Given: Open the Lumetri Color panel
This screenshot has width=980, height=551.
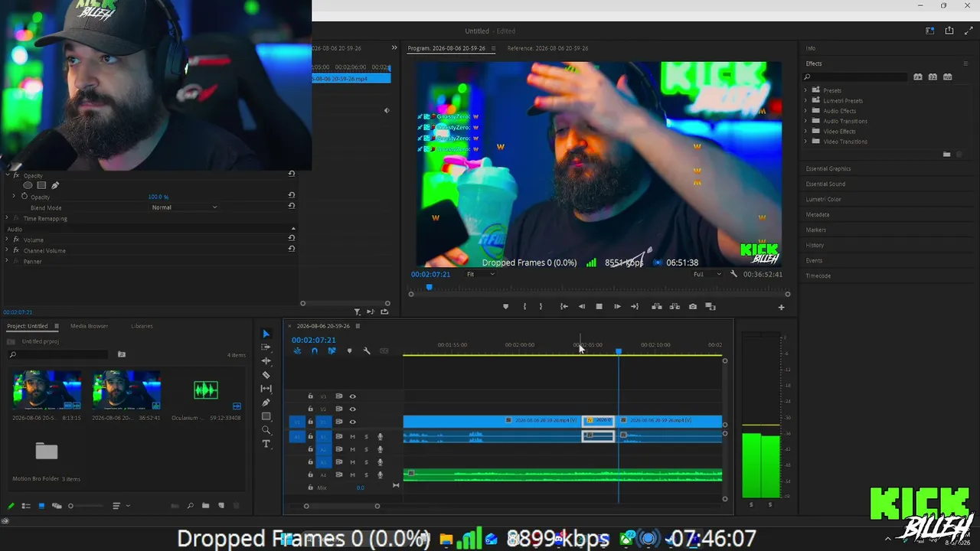Looking at the screenshot, I should point(823,199).
